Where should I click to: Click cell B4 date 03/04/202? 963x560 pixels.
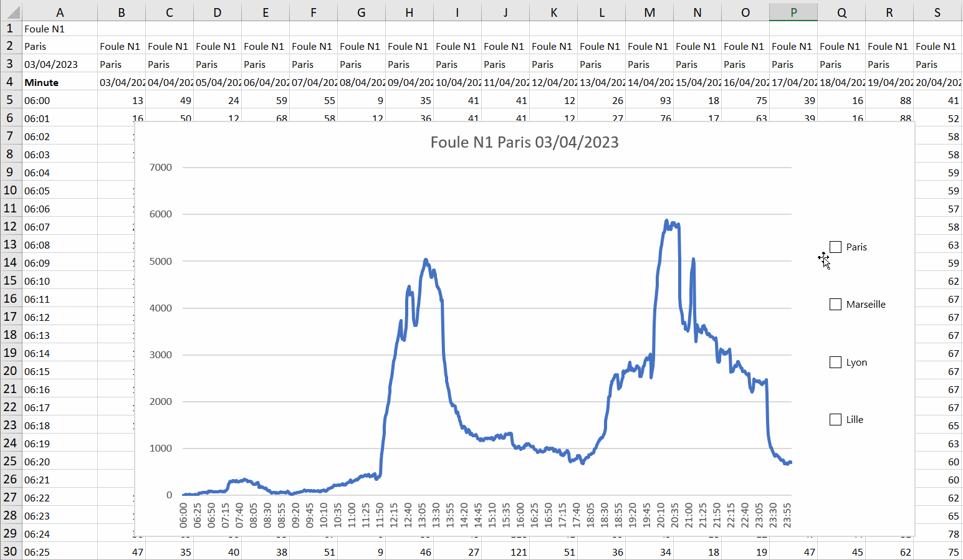(x=122, y=82)
